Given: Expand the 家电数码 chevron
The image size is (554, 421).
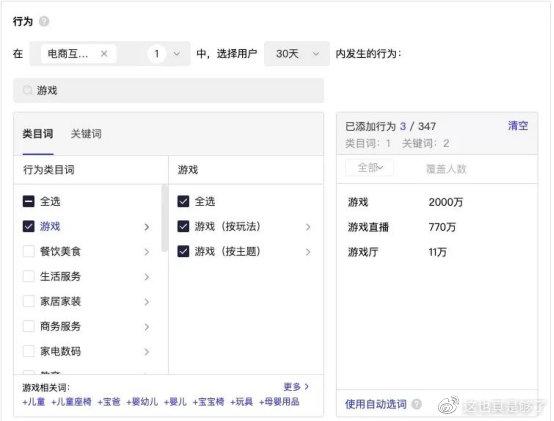Looking at the screenshot, I should pos(147,352).
